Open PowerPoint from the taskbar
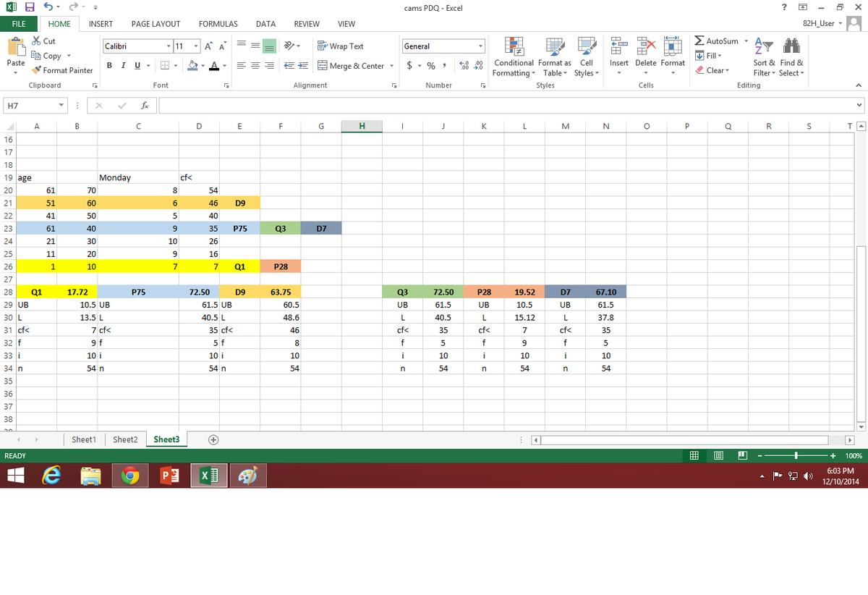This screenshot has width=868, height=595. click(169, 476)
